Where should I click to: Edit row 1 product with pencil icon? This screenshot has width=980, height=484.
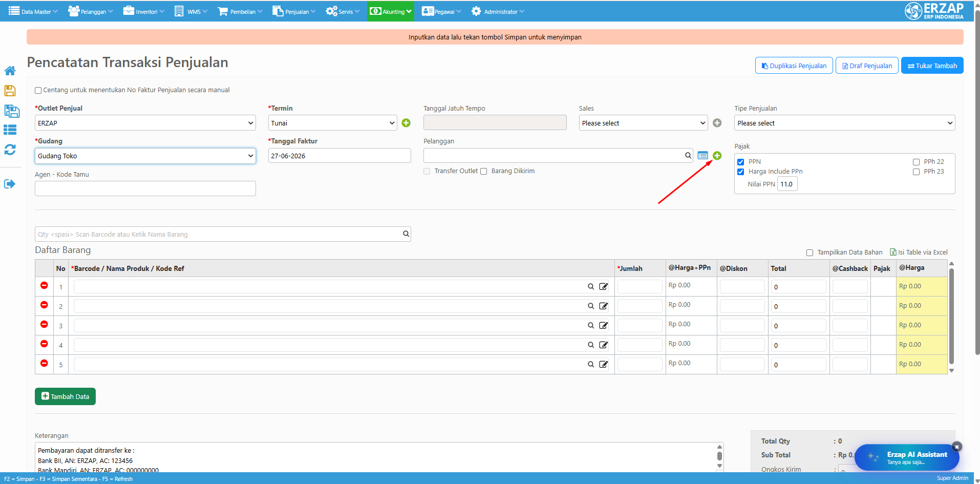click(604, 286)
